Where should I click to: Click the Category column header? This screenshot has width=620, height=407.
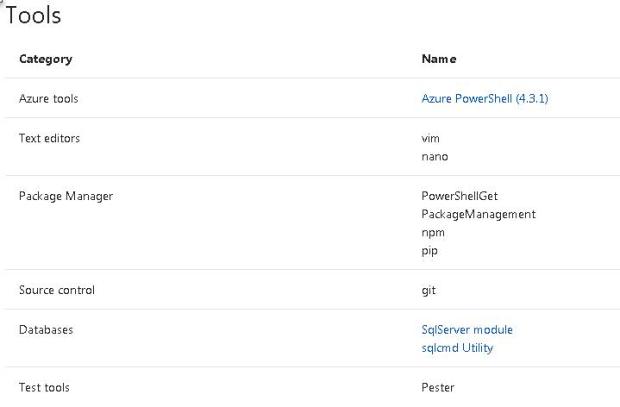click(x=45, y=59)
